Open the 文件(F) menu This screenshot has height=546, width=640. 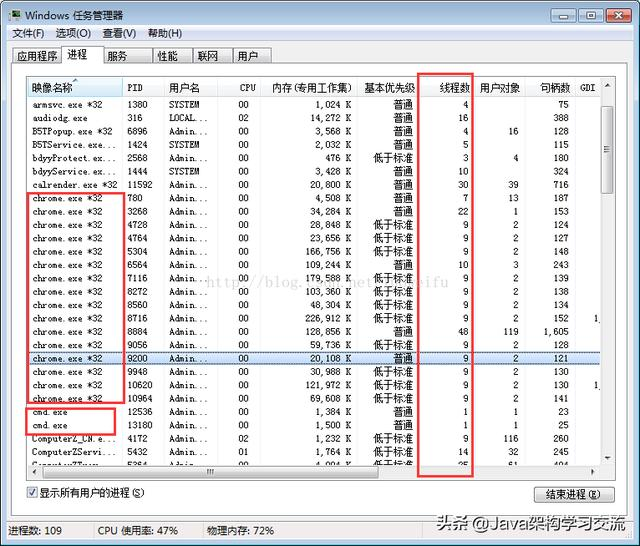point(28,33)
